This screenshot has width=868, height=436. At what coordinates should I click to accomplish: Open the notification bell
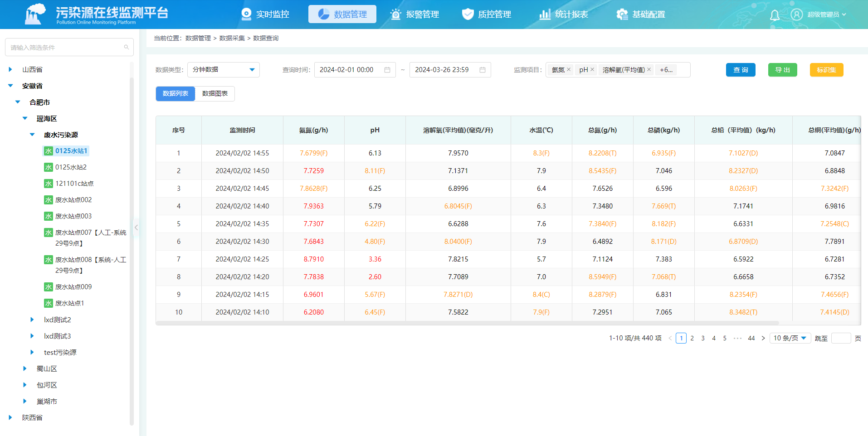pyautogui.click(x=775, y=15)
